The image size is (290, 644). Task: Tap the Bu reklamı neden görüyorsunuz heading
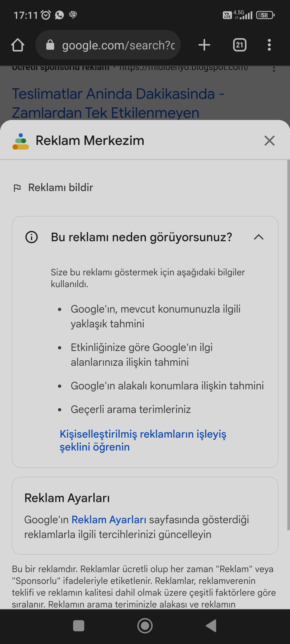click(142, 237)
